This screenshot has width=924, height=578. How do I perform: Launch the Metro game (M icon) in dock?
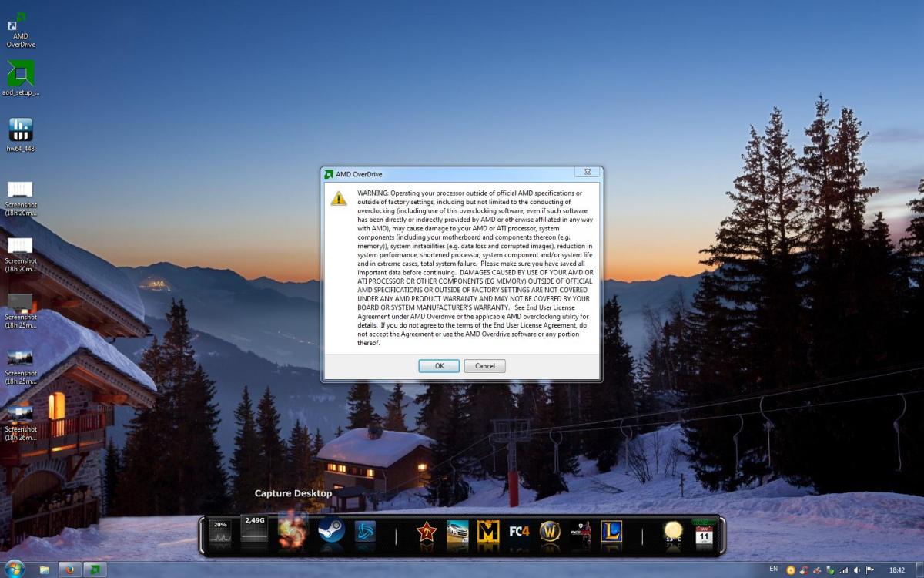coord(488,533)
